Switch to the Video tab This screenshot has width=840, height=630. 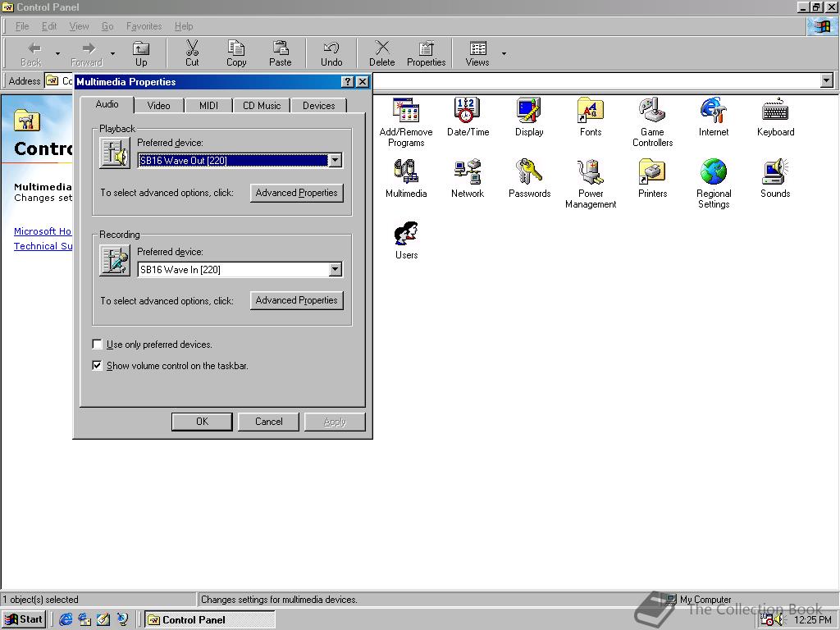click(x=158, y=106)
